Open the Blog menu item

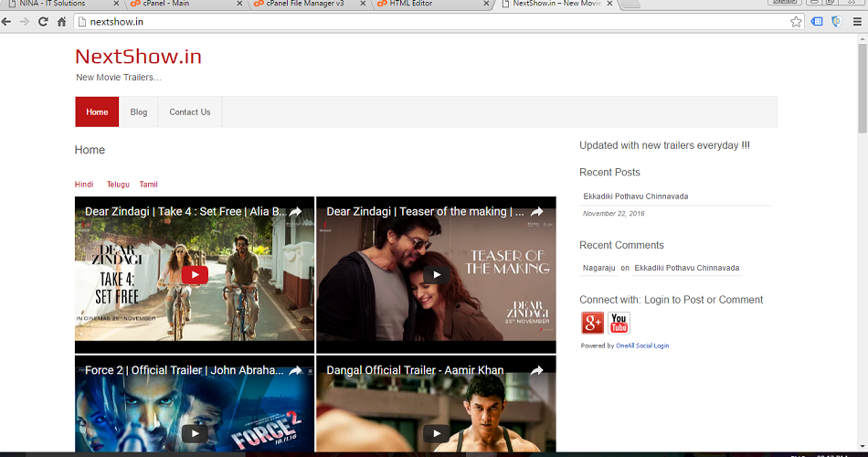click(x=138, y=112)
